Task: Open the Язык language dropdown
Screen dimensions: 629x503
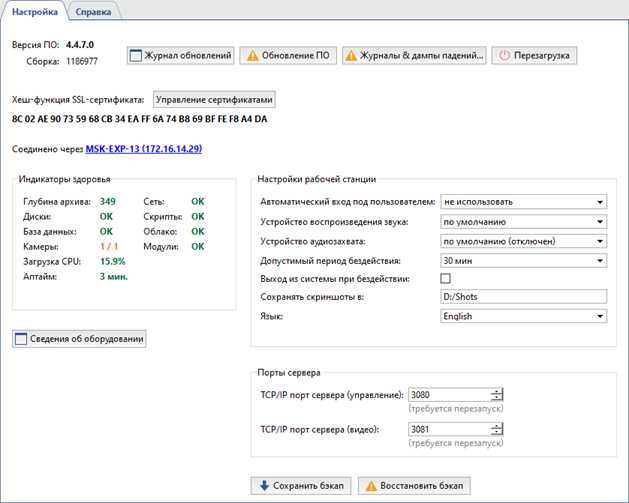Action: coord(523,316)
